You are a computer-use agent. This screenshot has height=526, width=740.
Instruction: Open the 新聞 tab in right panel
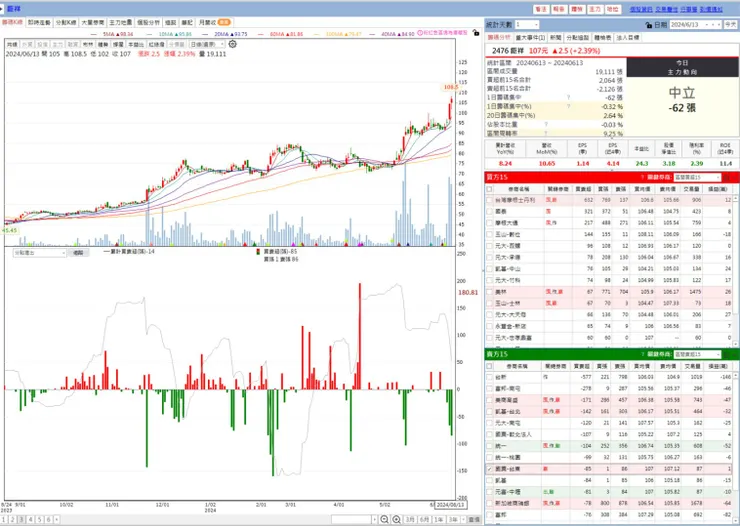(x=555, y=37)
